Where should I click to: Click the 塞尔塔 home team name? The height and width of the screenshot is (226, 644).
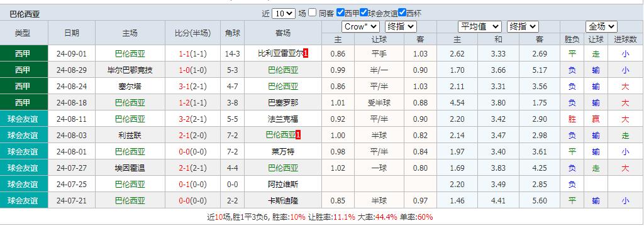click(x=130, y=87)
